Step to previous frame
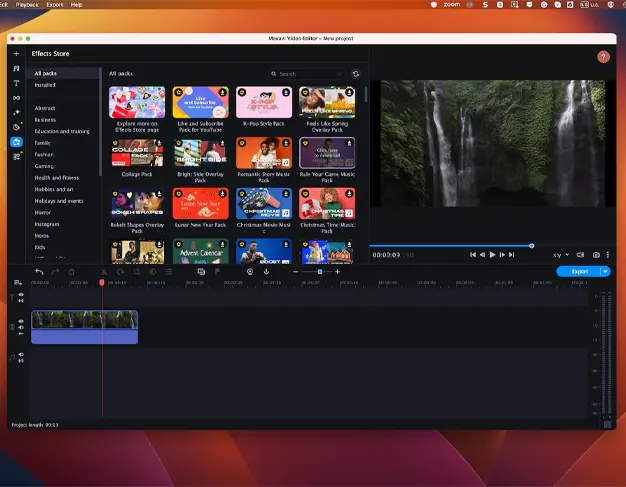 [x=482, y=255]
